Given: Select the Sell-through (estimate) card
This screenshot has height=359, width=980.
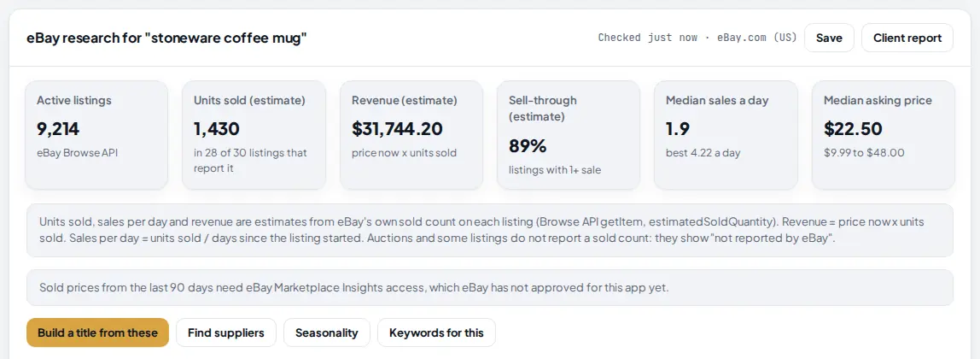Looking at the screenshot, I should [569, 135].
